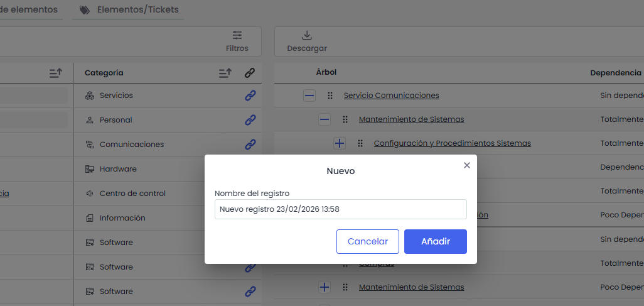Click the Nombre del registro text field

tap(340, 209)
